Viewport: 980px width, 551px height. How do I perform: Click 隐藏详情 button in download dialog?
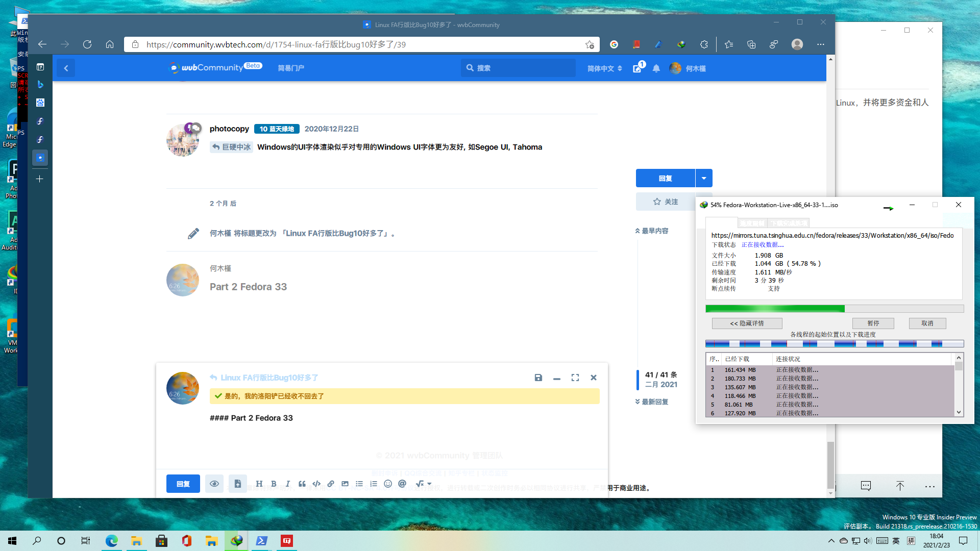pos(747,323)
